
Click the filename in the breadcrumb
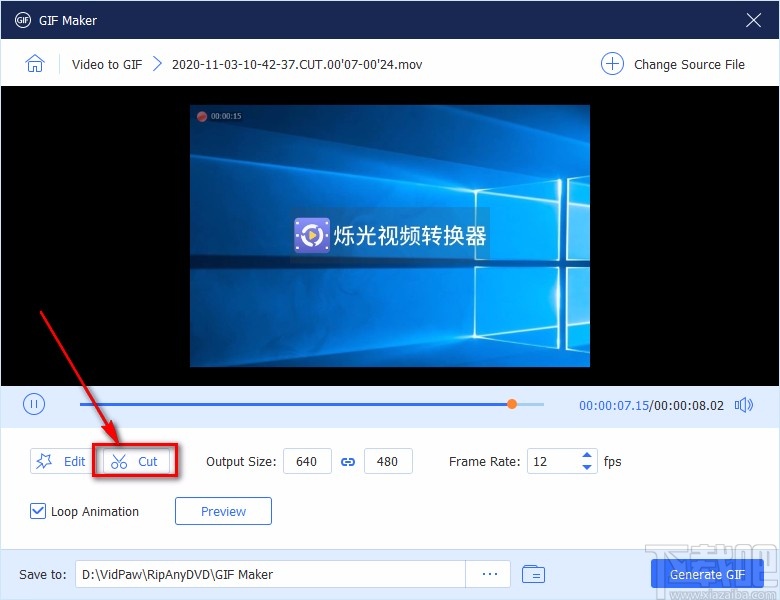pyautogui.click(x=297, y=64)
